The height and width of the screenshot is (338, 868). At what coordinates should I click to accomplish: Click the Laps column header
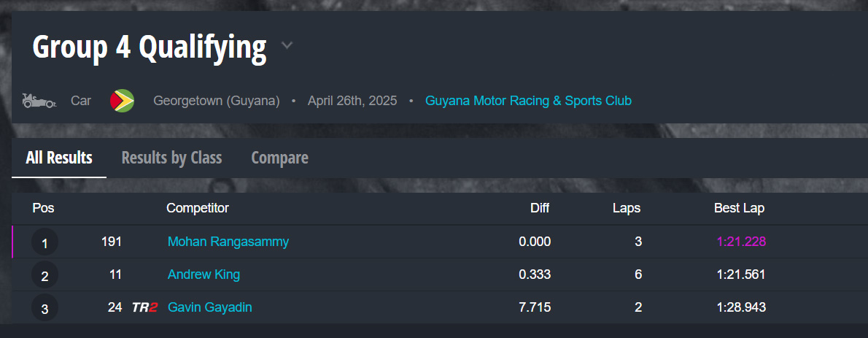coord(627,209)
